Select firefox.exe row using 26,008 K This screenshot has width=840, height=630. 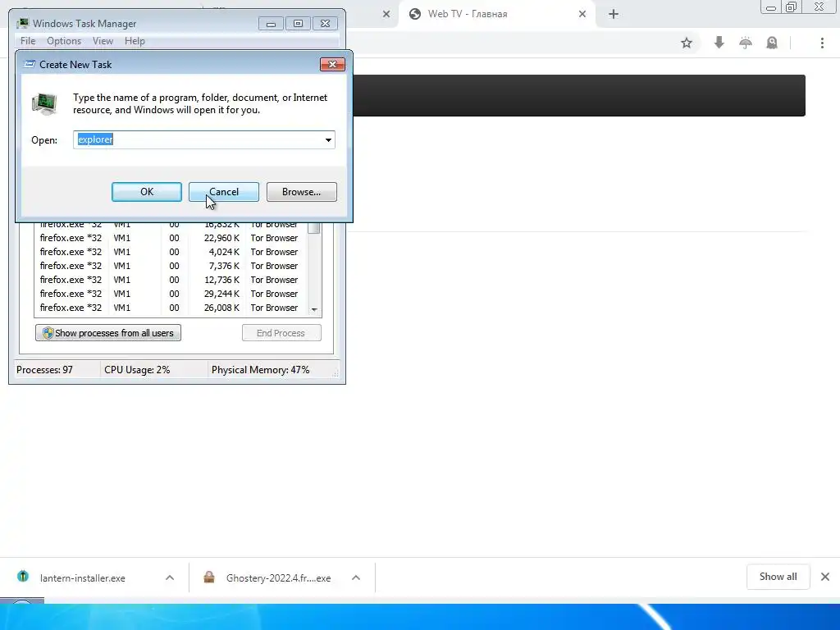[x=171, y=308]
